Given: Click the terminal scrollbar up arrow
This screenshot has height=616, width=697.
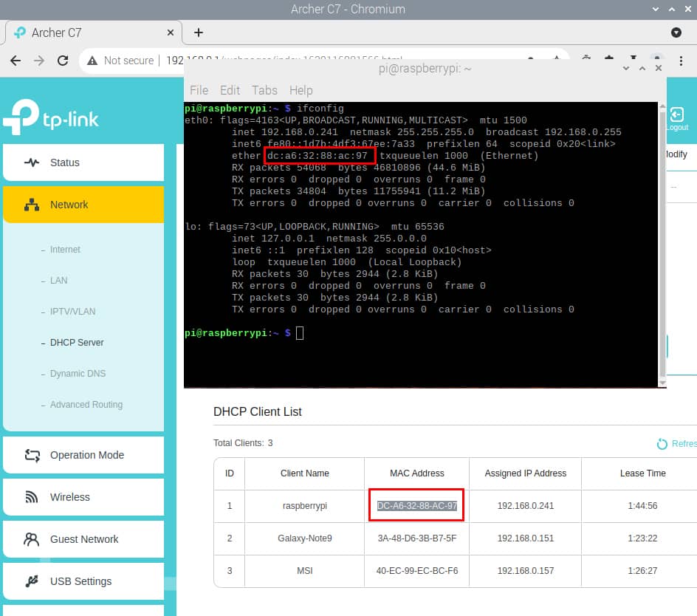Looking at the screenshot, I should [662, 106].
